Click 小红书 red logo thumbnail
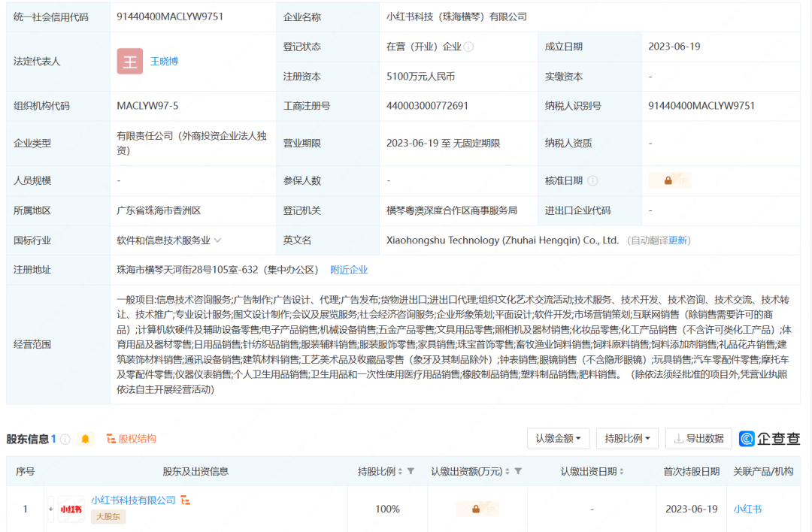Image resolution: width=812 pixels, height=532 pixels. (x=71, y=509)
